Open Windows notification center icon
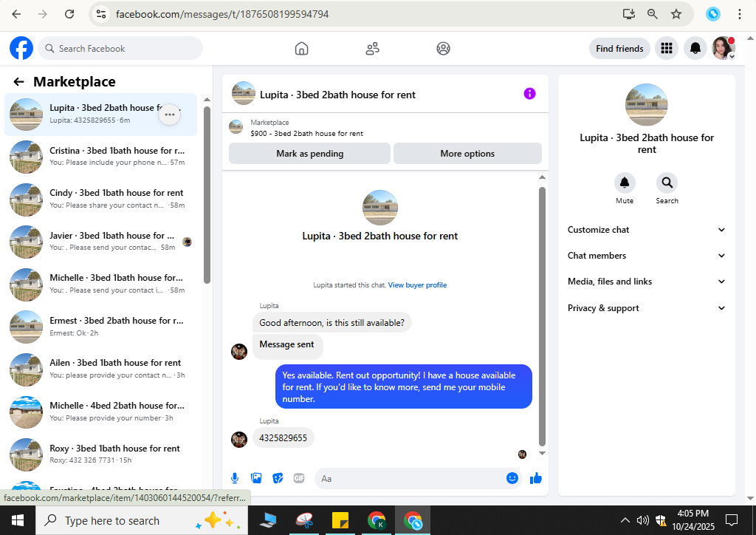Image resolution: width=756 pixels, height=535 pixels. pos(732,520)
